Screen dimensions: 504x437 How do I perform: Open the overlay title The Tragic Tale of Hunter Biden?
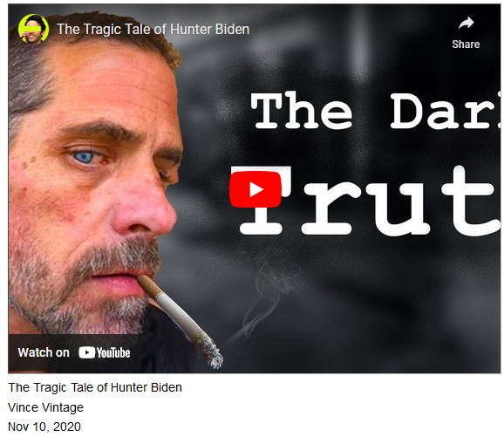point(153,30)
